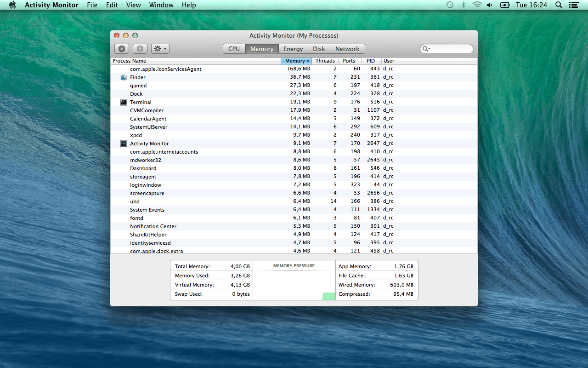Sort by Ports column header
This screenshot has height=368, width=588.
pyautogui.click(x=349, y=61)
